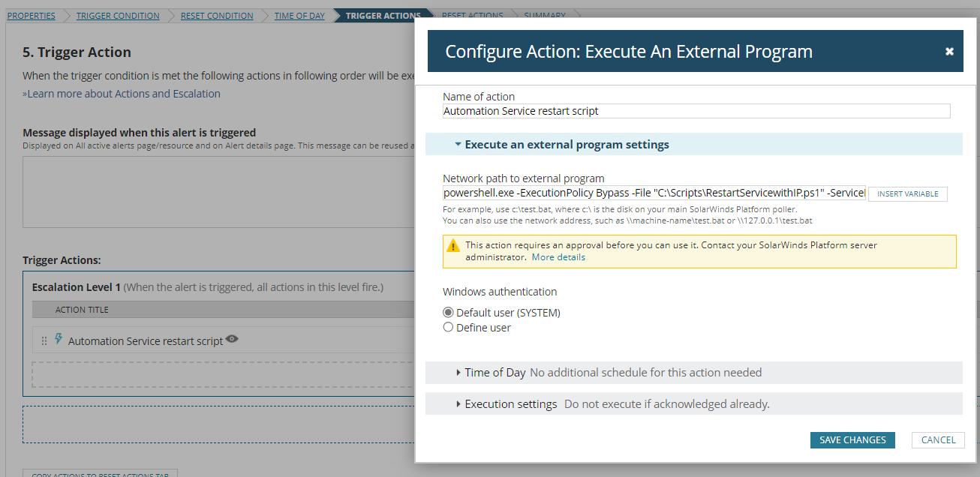This screenshot has width=980, height=477.
Task: Open the Time of Day wizard step
Action: (x=299, y=16)
